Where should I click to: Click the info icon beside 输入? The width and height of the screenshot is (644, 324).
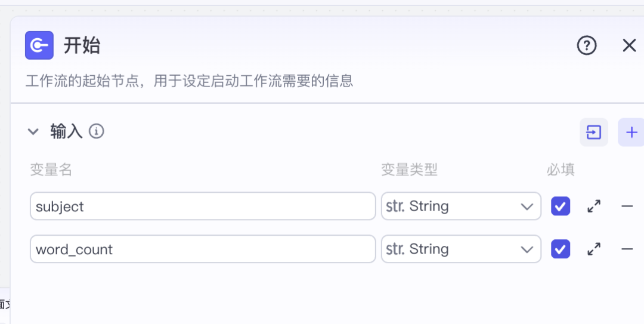[x=97, y=131]
